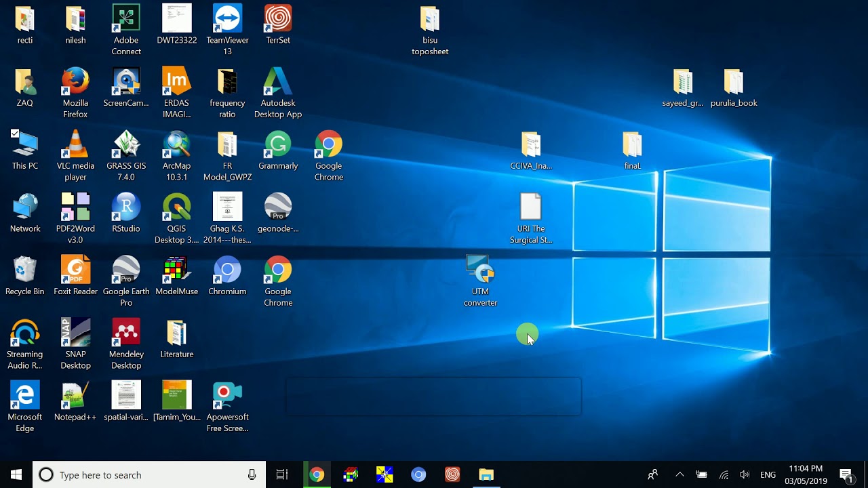Launch Mozilla Firefox
This screenshot has width=868, height=488.
[x=75, y=94]
